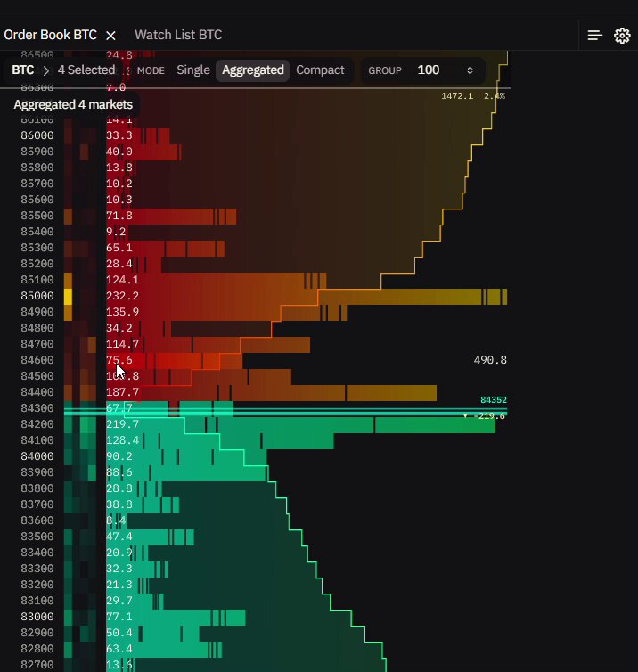Screen dimensions: 638x672
Task: Click the 50.4 bid quantity
Action: tap(119, 633)
